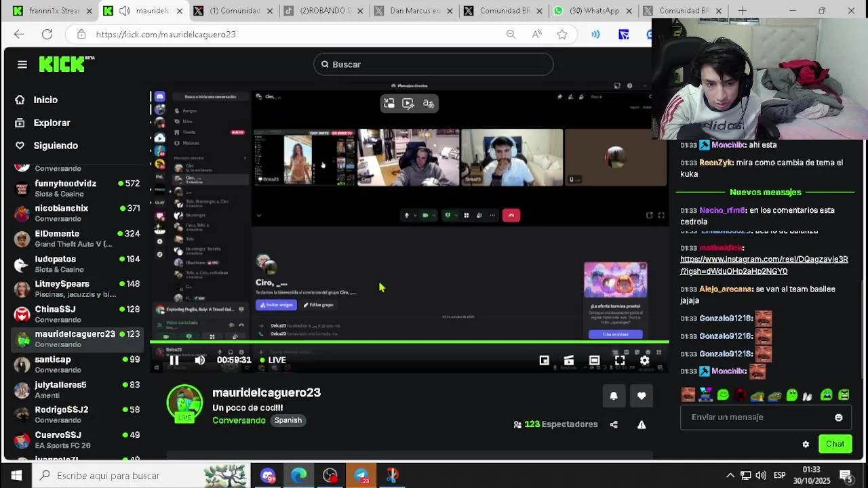The width and height of the screenshot is (868, 488).
Task: Open the Instagram reel link in chat
Action: point(764,265)
